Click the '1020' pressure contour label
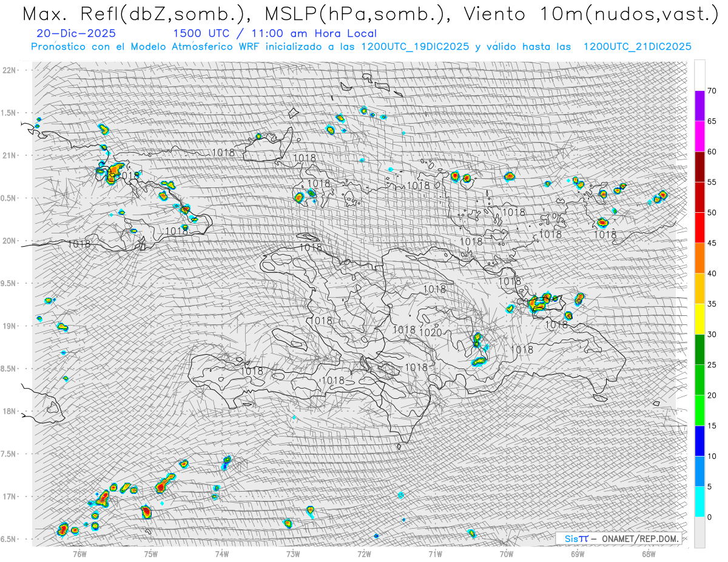 coord(430,332)
